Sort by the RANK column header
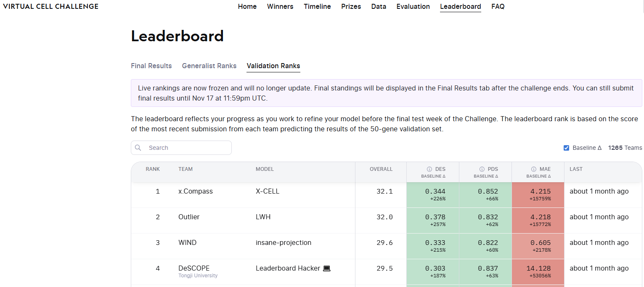The width and height of the screenshot is (644, 287). (x=153, y=169)
